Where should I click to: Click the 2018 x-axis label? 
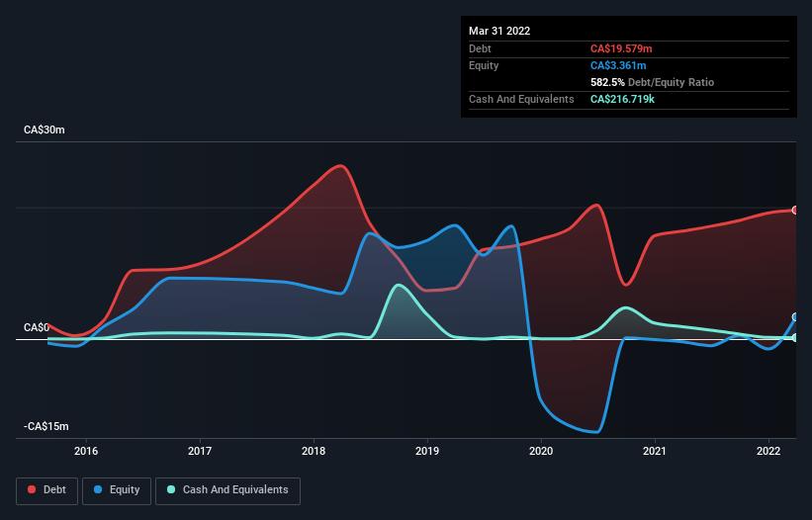314,451
